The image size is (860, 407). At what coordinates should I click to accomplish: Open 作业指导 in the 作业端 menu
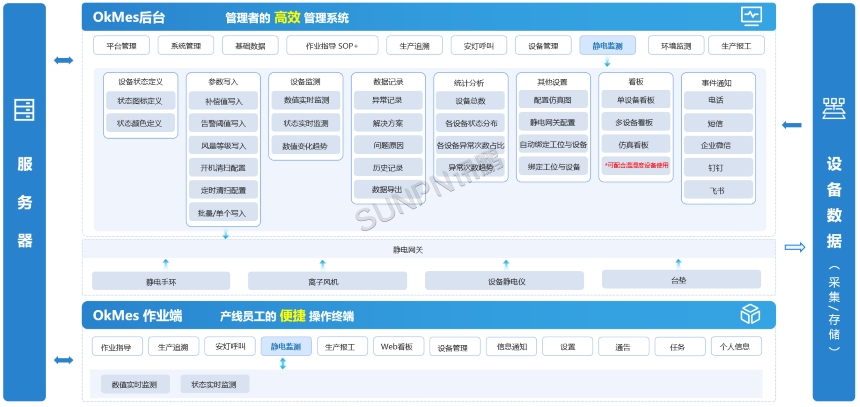(117, 347)
